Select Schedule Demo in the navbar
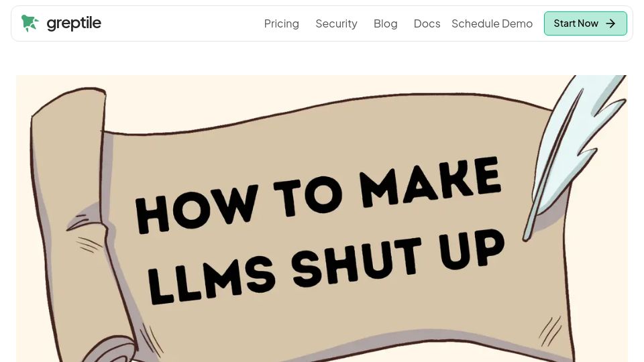This screenshot has height=362, width=644. 492,24
